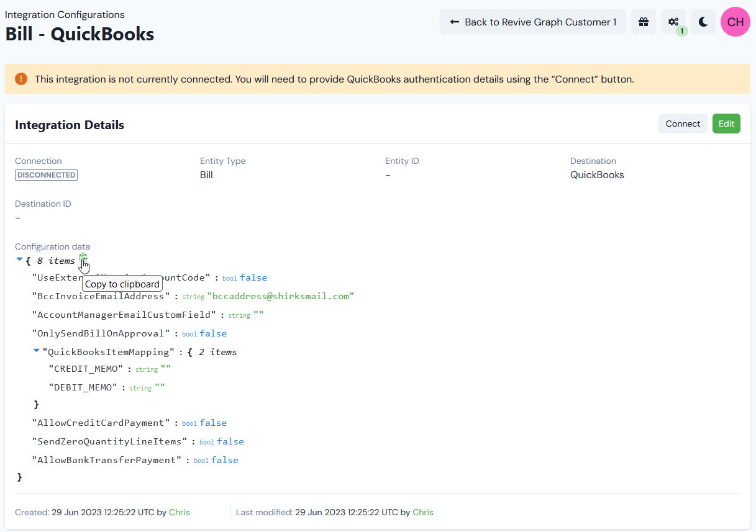The height and width of the screenshot is (532, 756).
Task: Click the false value of AllowCreditCardPayment
Action: coord(213,423)
